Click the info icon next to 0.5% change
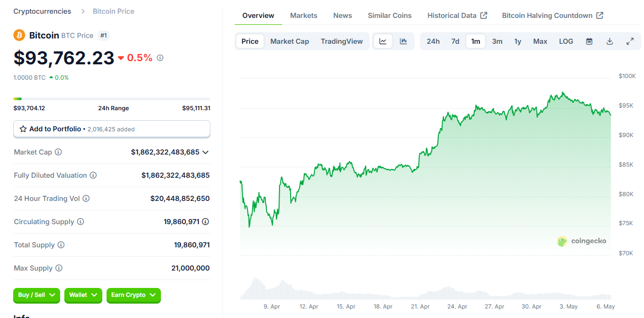Viewport: 644px width, 318px height. coord(160,58)
